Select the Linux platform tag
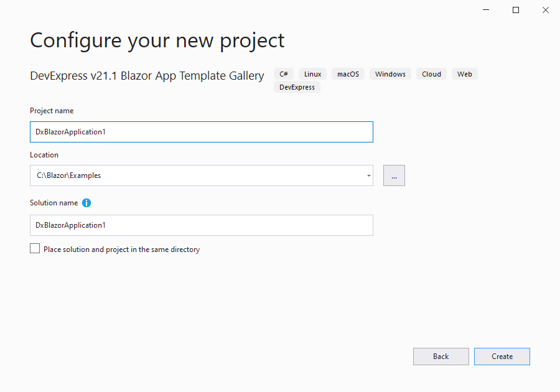The height and width of the screenshot is (392, 560). tap(312, 74)
